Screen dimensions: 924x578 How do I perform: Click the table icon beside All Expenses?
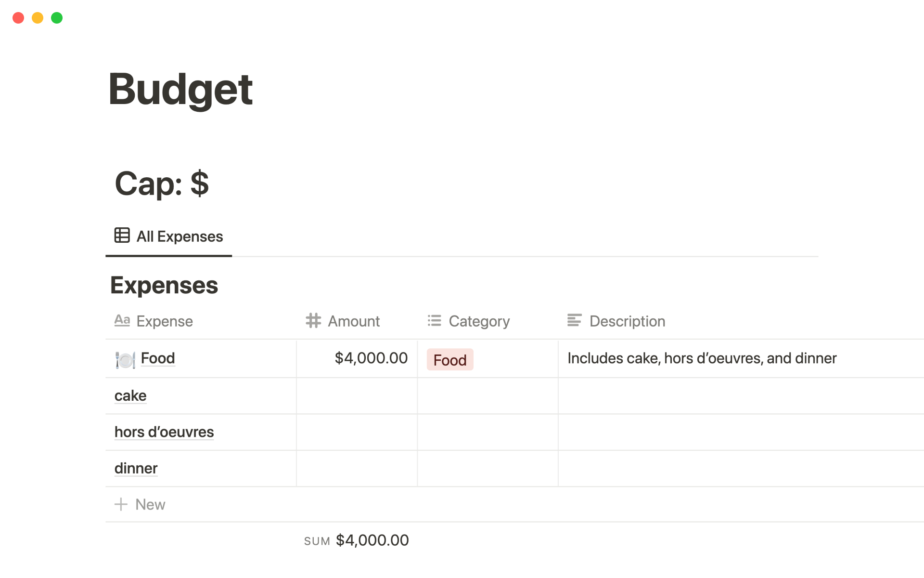122,236
